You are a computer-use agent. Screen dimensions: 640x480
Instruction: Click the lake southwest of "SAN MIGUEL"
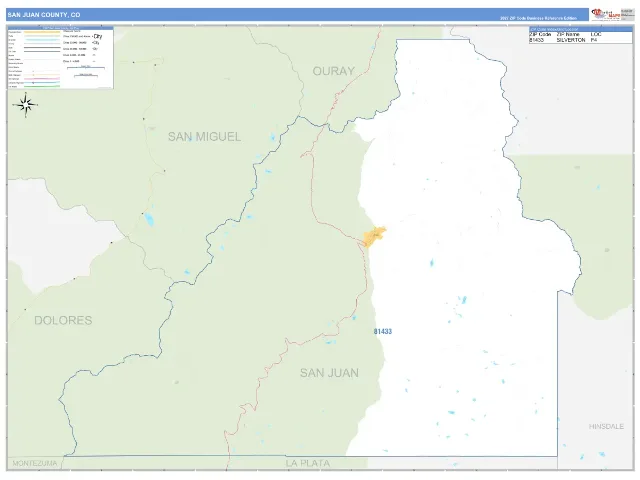[149, 220]
